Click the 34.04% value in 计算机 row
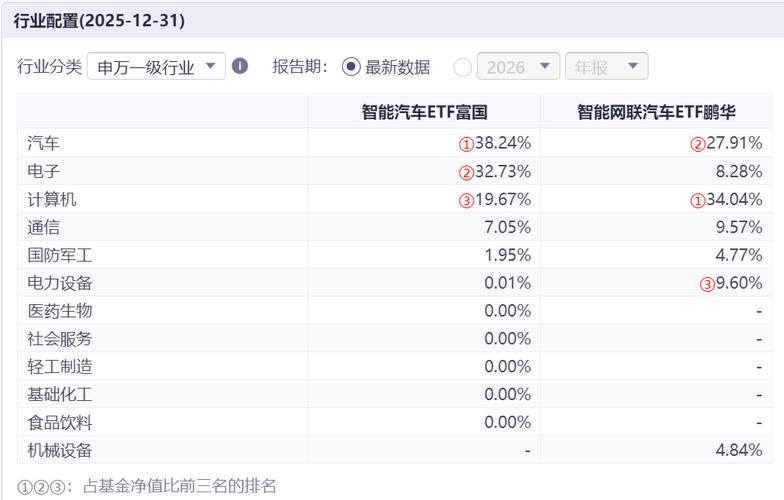784x500 pixels. (734, 200)
